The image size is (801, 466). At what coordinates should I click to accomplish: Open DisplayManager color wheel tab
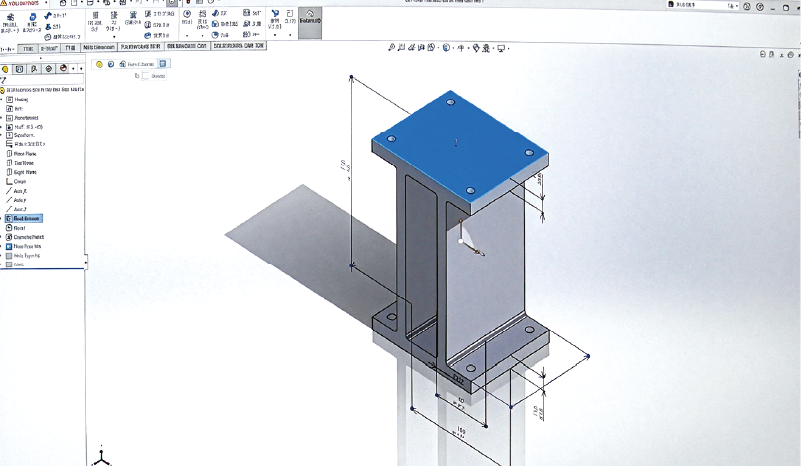click(63, 68)
